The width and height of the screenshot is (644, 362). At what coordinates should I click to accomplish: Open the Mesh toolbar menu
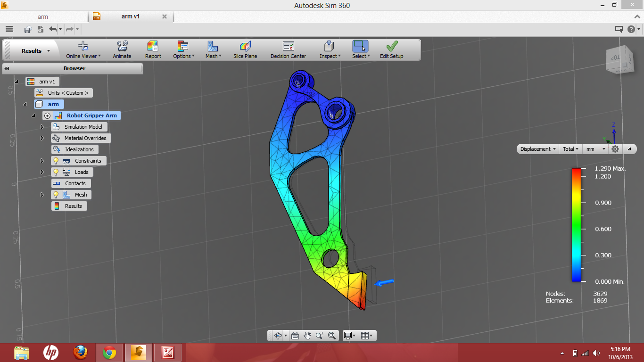[213, 50]
